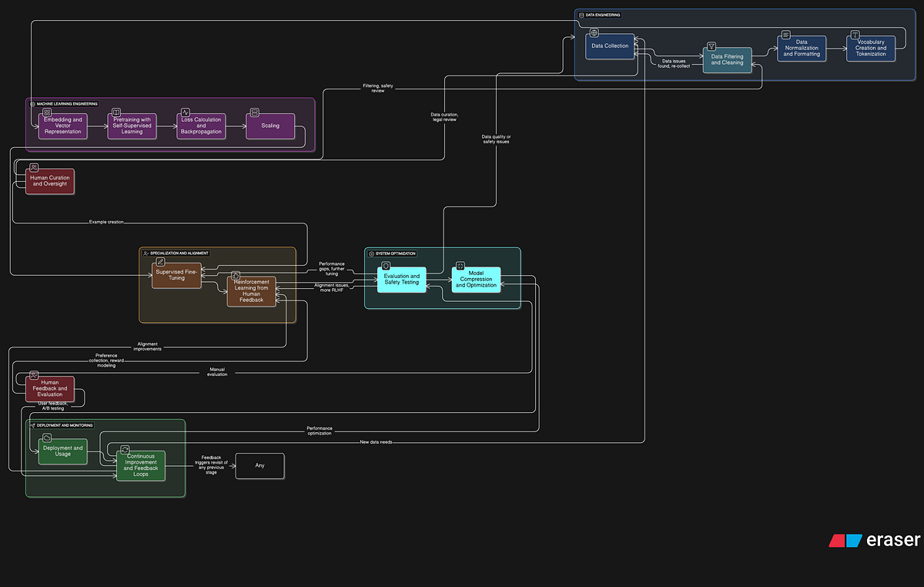Click the database icon beside DATA ENGINEERING header
This screenshot has width=924, height=587.
click(581, 14)
